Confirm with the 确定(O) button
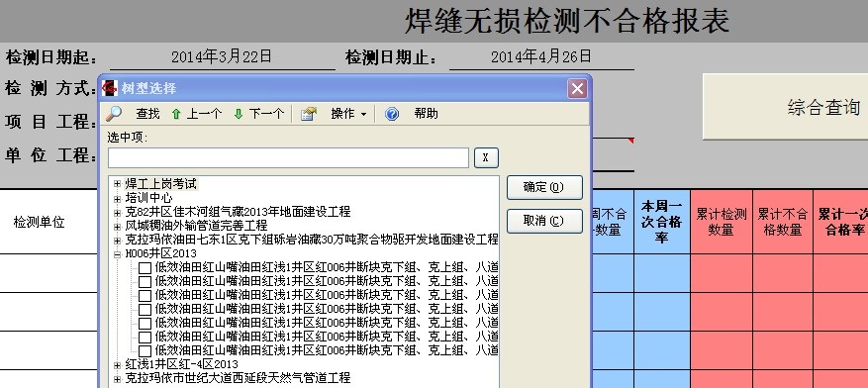868x388 pixels. 544,188
